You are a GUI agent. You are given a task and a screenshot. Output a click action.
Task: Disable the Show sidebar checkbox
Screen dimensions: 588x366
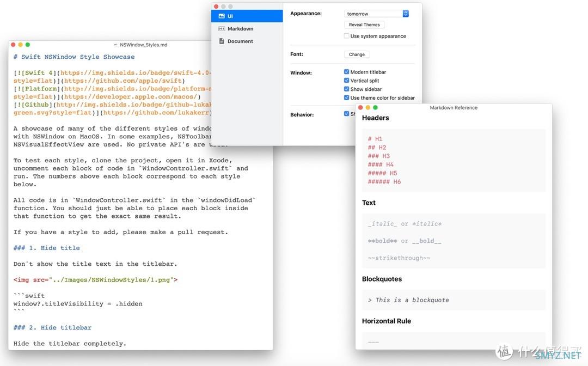[x=346, y=89]
